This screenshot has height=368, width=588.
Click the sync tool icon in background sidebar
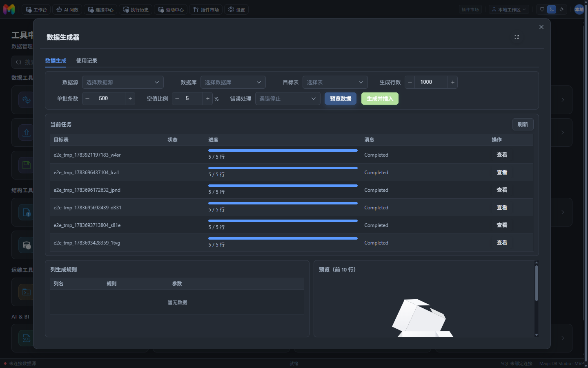[27, 100]
